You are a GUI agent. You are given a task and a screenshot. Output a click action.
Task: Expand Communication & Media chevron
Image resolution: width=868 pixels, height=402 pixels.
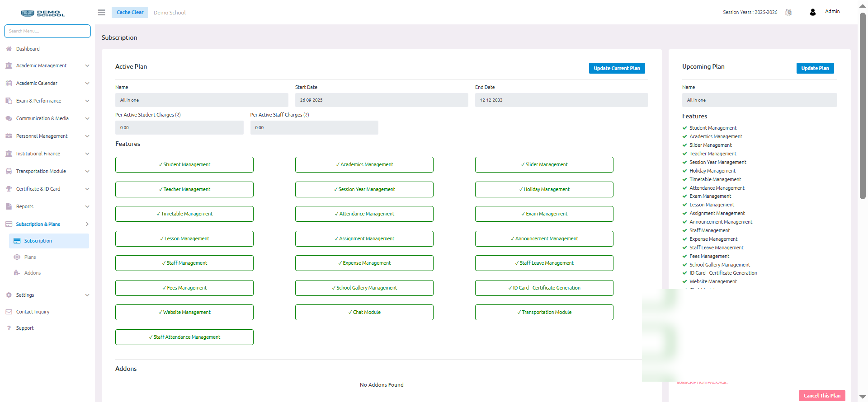pyautogui.click(x=87, y=118)
